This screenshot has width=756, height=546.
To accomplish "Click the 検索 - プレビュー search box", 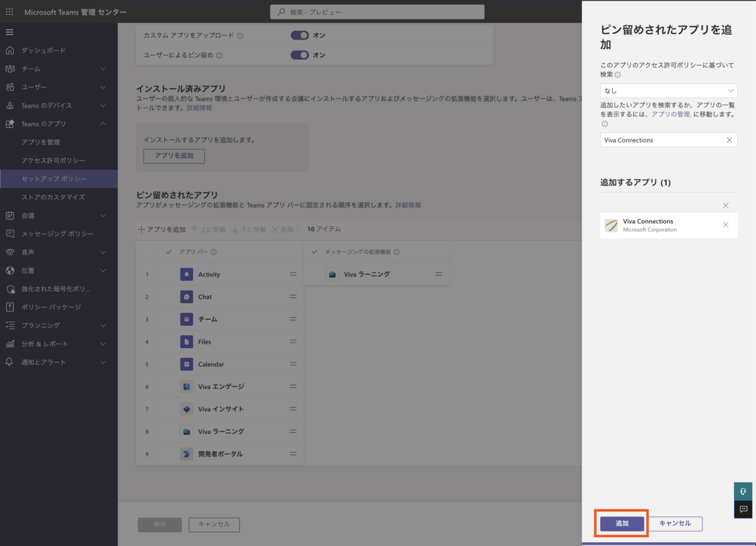I will coord(377,12).
